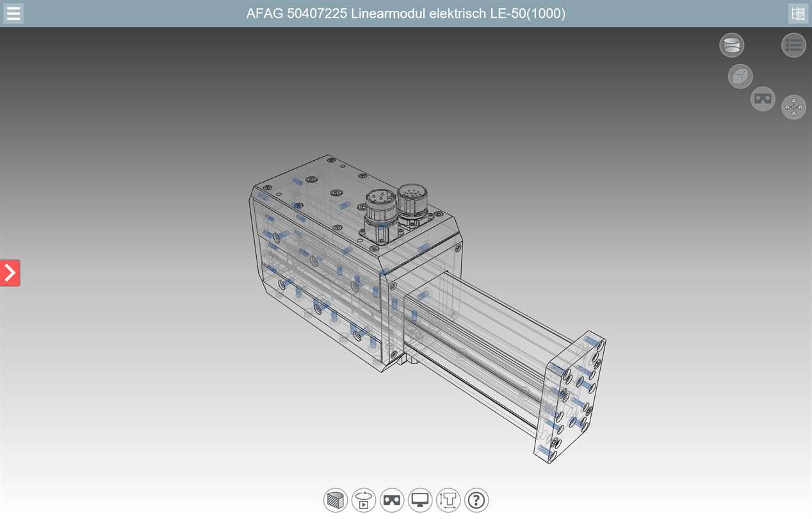
Task: Activate the exploded view round icon
Action: click(x=794, y=107)
